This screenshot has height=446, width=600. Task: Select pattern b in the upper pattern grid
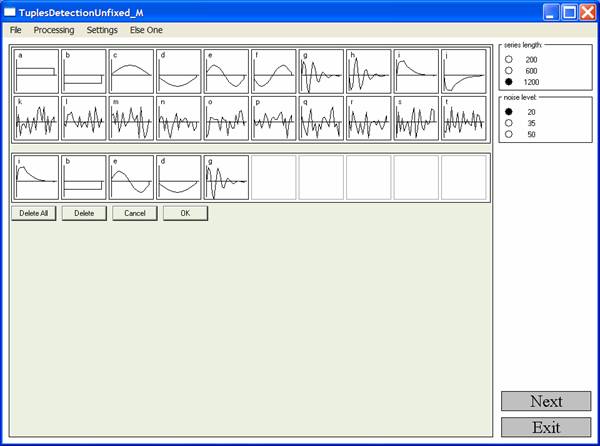(x=84, y=71)
